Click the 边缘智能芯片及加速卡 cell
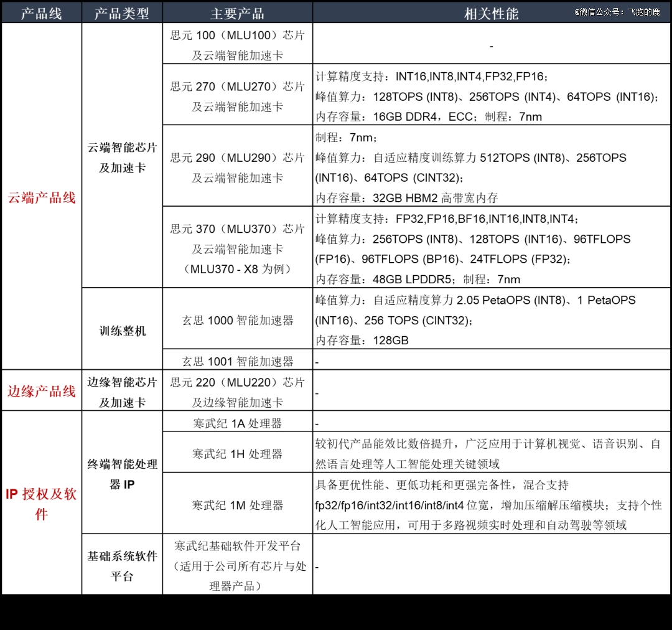The height and width of the screenshot is (630, 672). (x=122, y=390)
